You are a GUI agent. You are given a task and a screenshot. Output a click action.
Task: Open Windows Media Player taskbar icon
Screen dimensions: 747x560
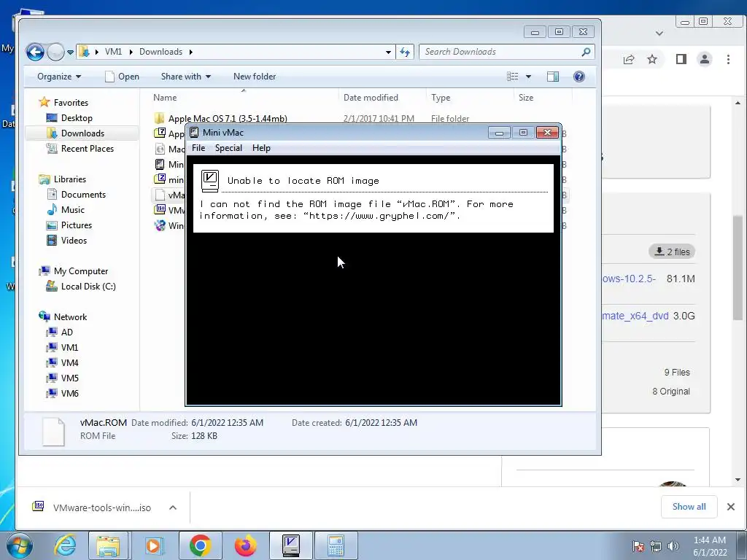click(x=154, y=545)
